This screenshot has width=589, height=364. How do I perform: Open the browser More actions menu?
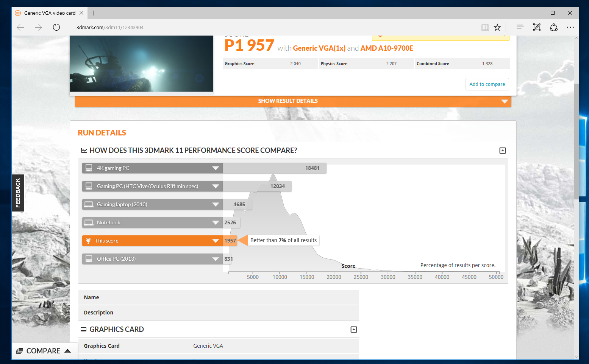click(570, 27)
